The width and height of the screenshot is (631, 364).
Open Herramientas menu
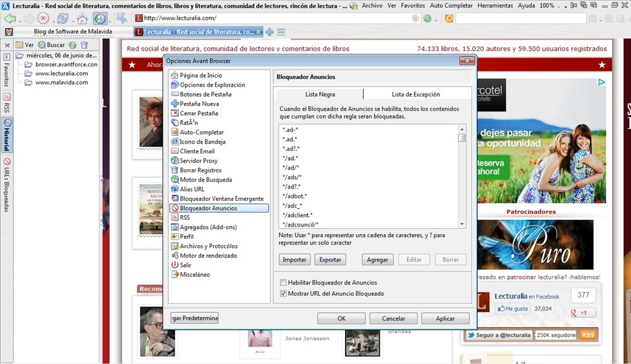click(x=495, y=6)
